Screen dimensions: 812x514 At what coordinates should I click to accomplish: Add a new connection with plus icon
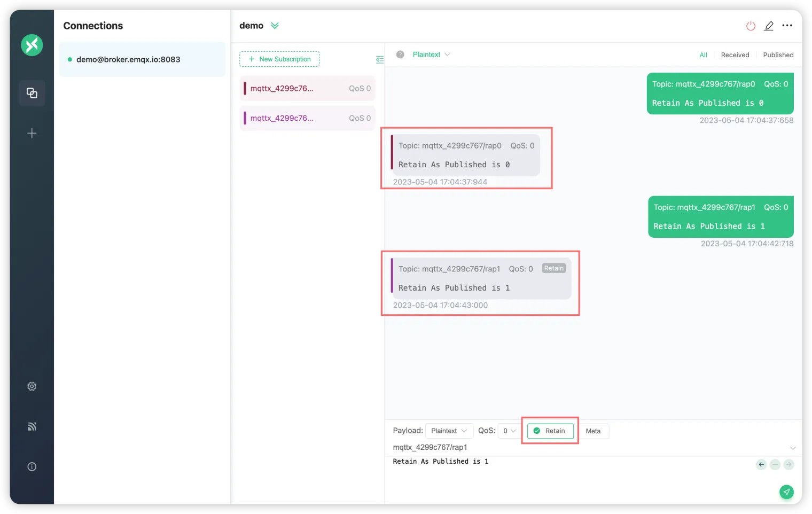click(32, 133)
